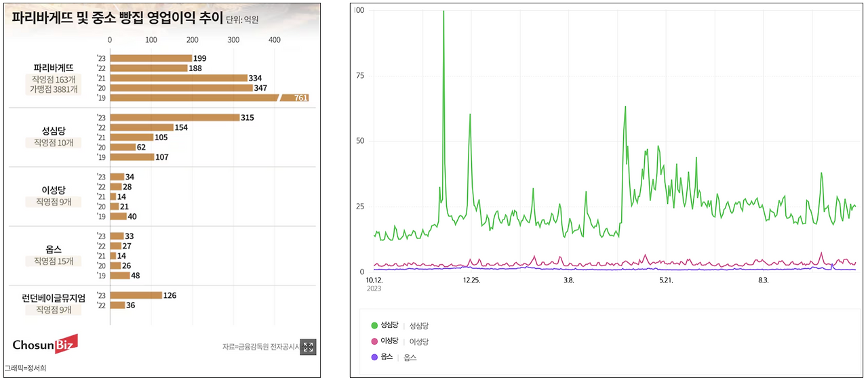The height and width of the screenshot is (382, 868).
Task: Click the 5.21. date label on the line chart
Action: click(x=665, y=280)
